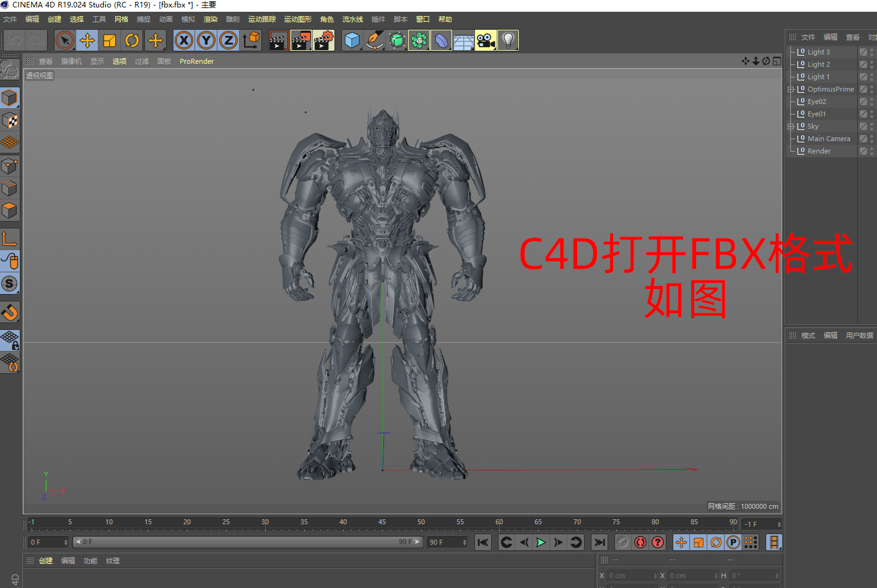This screenshot has height=588, width=877.
Task: Render the active view clapperboard icon
Action: [x=278, y=41]
